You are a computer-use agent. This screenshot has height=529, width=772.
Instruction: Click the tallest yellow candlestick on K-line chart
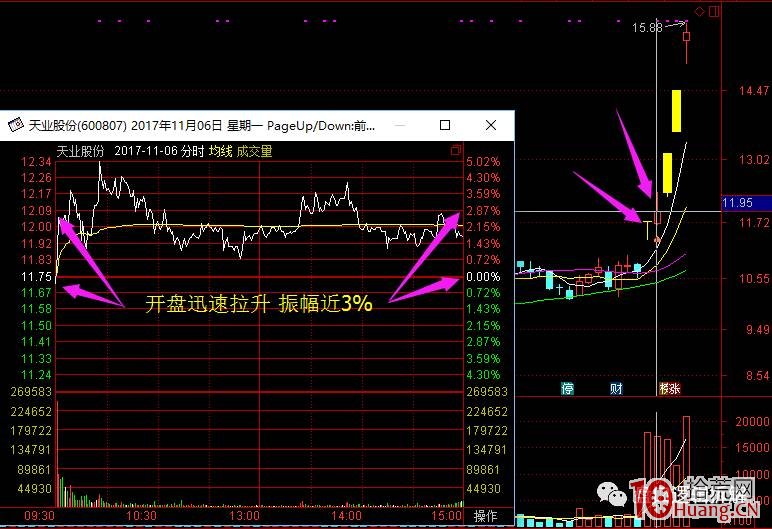[x=677, y=111]
